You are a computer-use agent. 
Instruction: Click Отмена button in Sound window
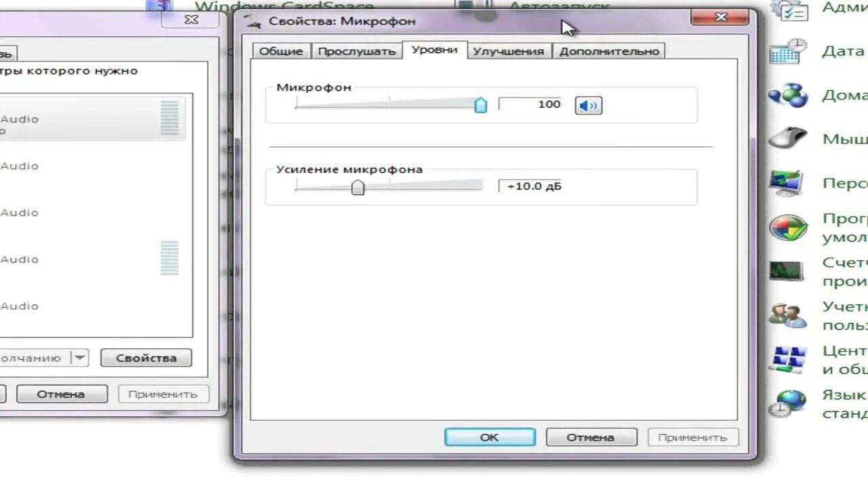point(61,394)
